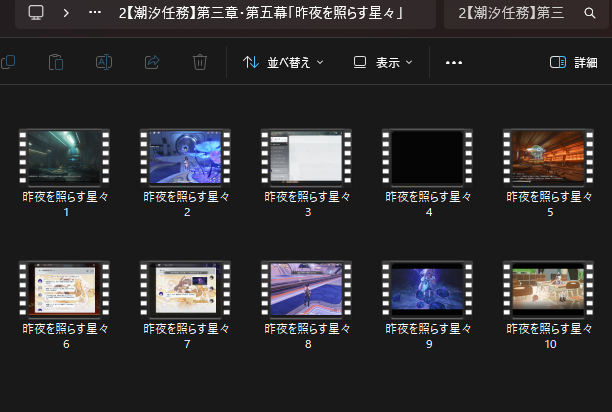Click the file name text 昨夜を照らす星々 1
The width and height of the screenshot is (612, 412).
click(66, 204)
